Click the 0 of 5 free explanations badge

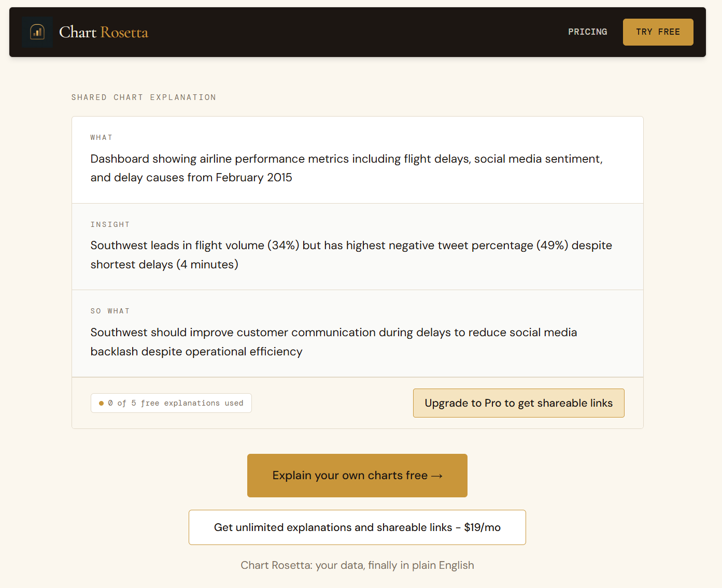171,403
